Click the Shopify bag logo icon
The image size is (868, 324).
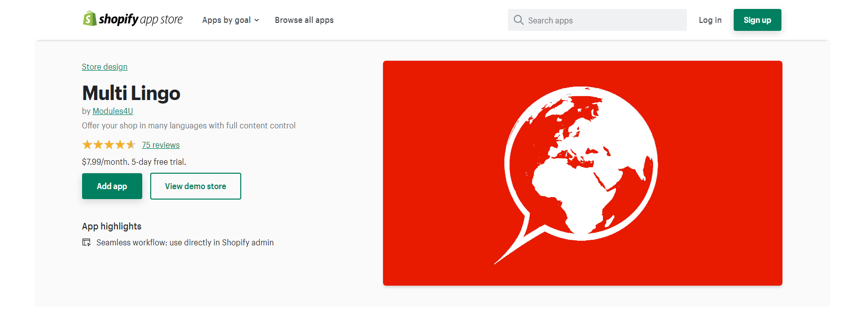[x=90, y=19]
